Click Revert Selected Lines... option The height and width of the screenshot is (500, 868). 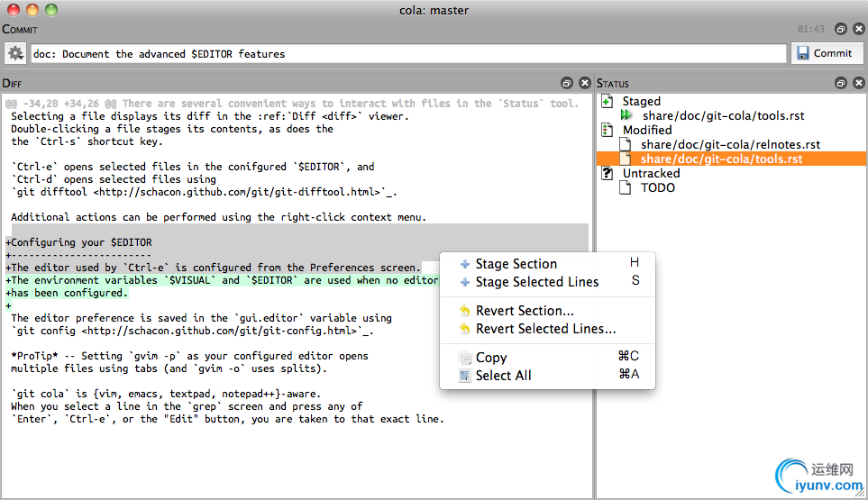coord(545,329)
